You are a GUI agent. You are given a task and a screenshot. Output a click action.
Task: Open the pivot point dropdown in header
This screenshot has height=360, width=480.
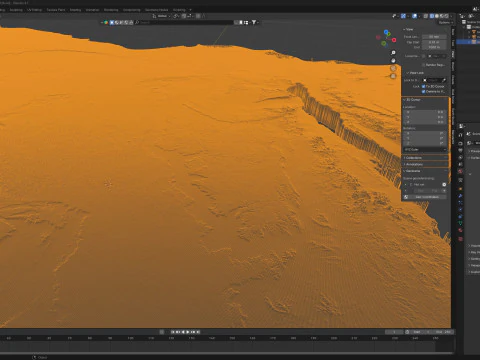point(176,16)
